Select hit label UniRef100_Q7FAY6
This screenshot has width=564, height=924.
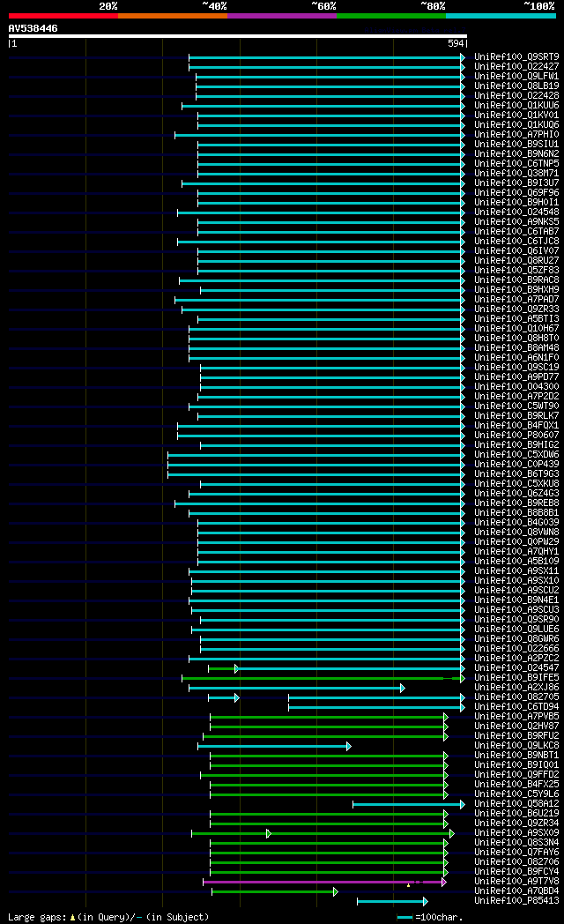[x=517, y=852]
